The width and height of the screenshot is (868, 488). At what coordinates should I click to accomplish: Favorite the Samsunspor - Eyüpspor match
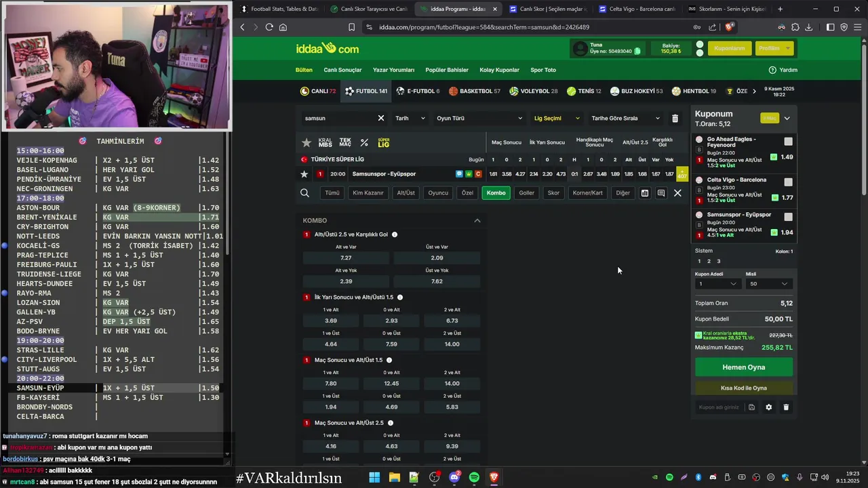304,174
